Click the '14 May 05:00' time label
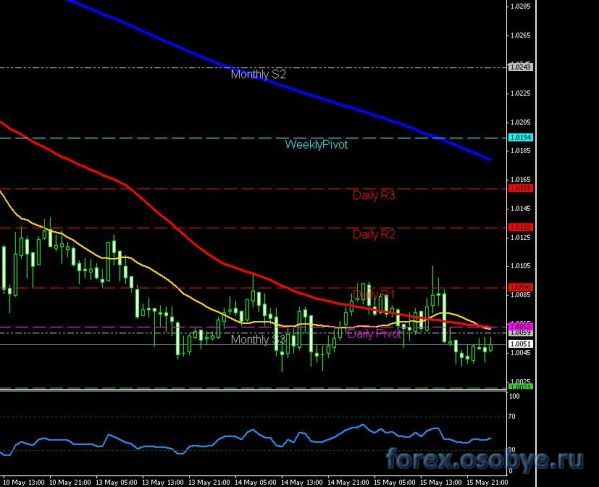This screenshot has width=599, height=487. (255, 482)
